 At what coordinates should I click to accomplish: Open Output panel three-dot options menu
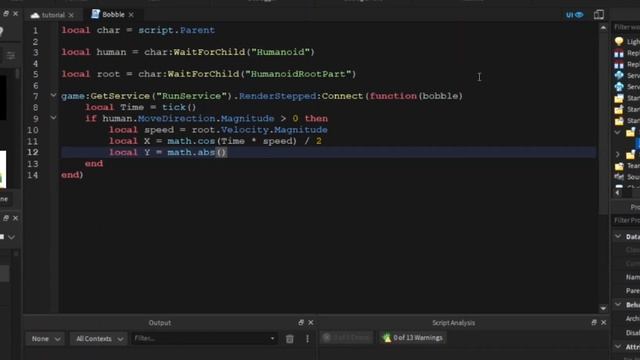point(307,339)
